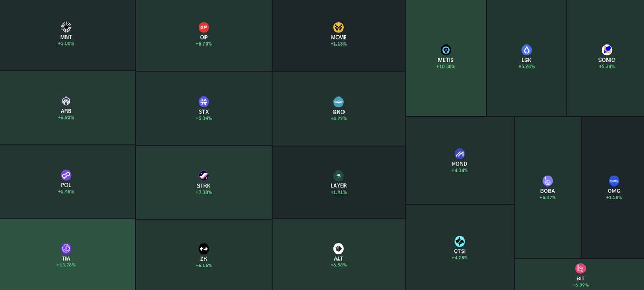Select the CTSI ticker label

[459, 251]
